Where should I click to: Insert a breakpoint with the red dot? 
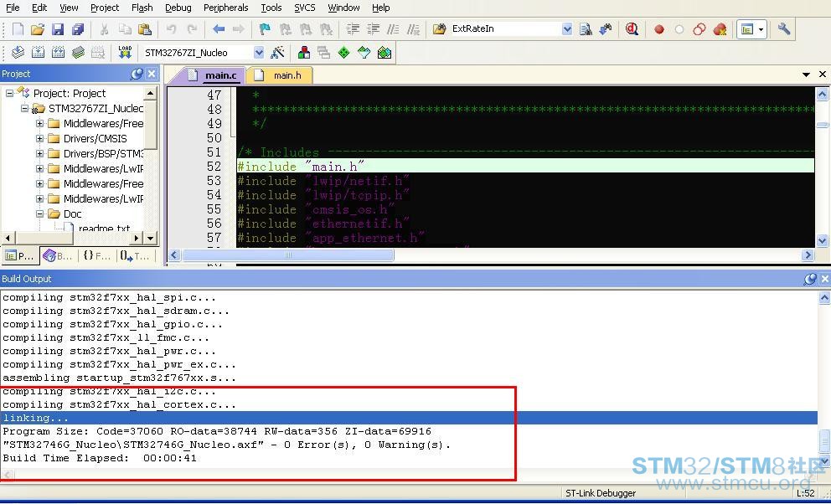tap(659, 29)
